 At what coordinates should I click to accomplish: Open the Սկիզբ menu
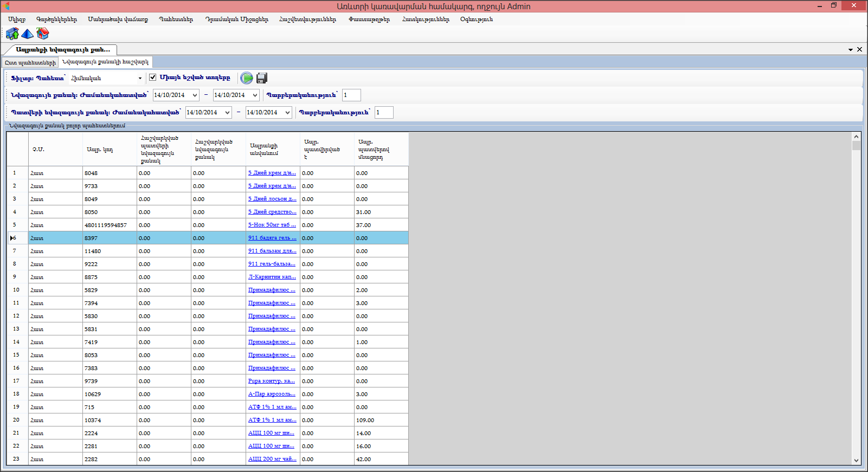click(x=17, y=19)
